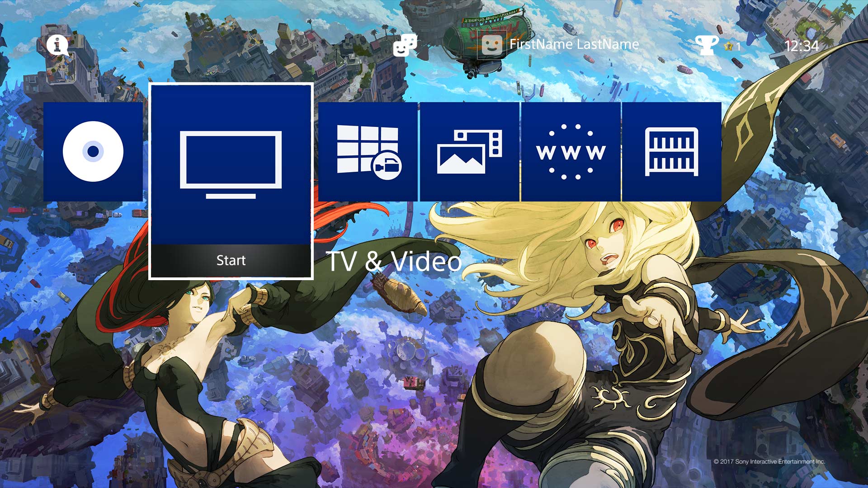This screenshot has height=488, width=868.
Task: Click the Start button under TV tile
Action: click(x=231, y=260)
